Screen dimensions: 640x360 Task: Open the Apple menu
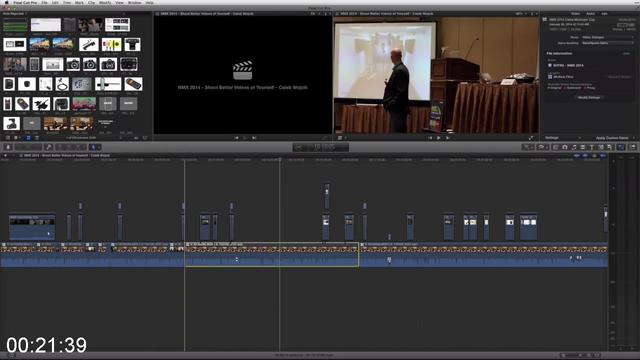pos(6,2)
